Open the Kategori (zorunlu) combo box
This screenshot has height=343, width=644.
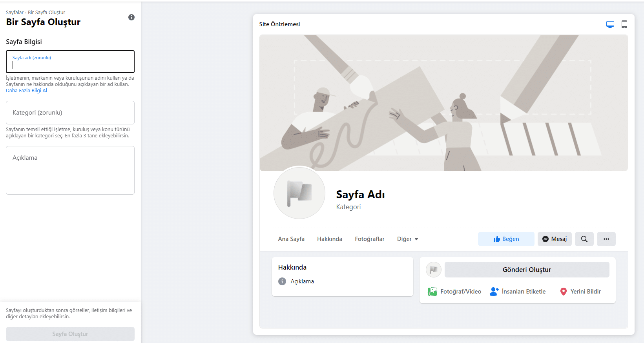[x=70, y=113]
